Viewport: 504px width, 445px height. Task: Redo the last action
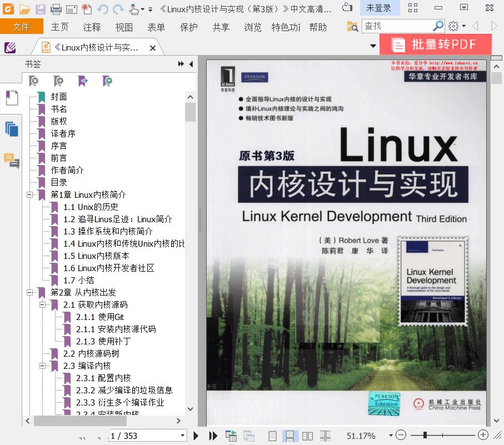pos(118,9)
